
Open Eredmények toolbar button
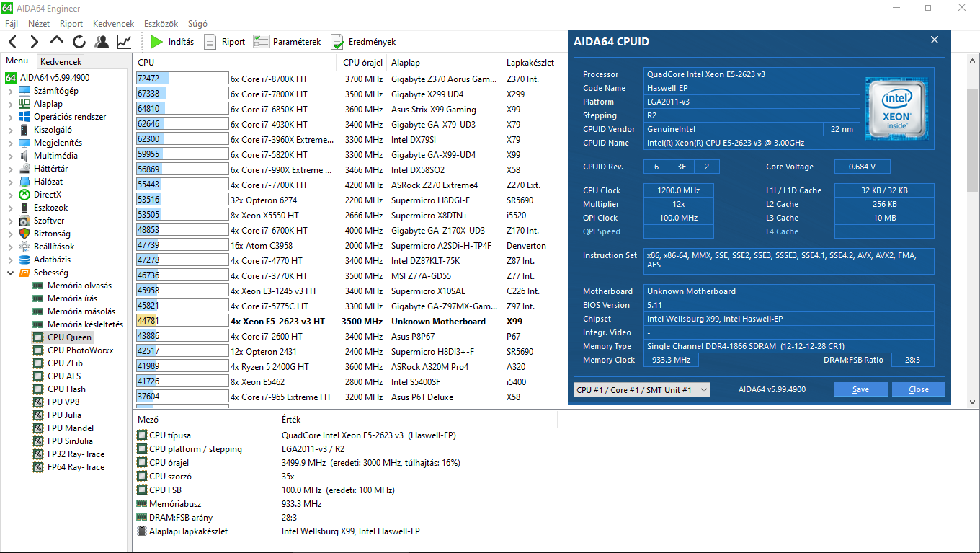(x=363, y=42)
